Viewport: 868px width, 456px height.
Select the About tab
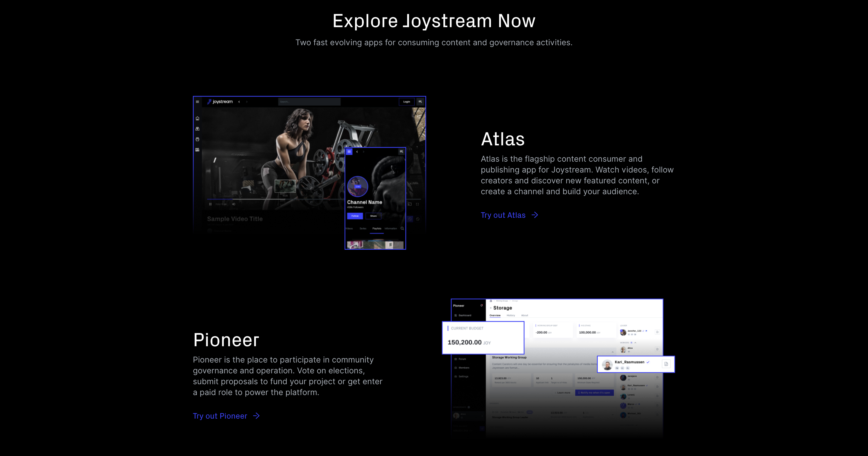pos(525,315)
